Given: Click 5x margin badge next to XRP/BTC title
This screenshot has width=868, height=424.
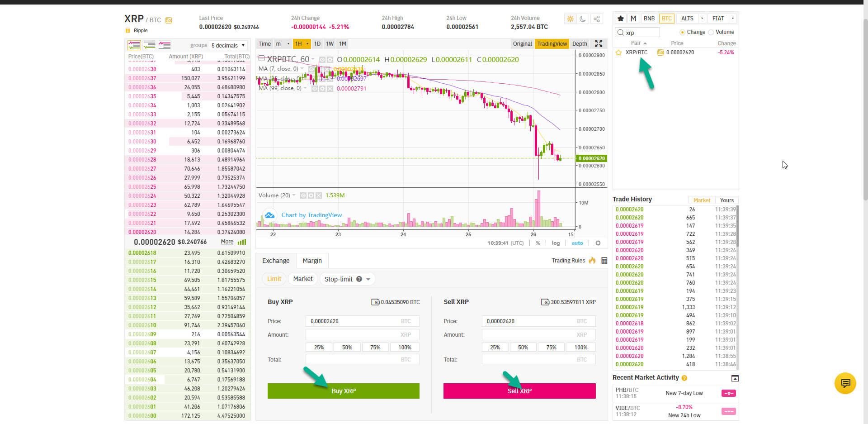Looking at the screenshot, I should pyautogui.click(x=169, y=20).
